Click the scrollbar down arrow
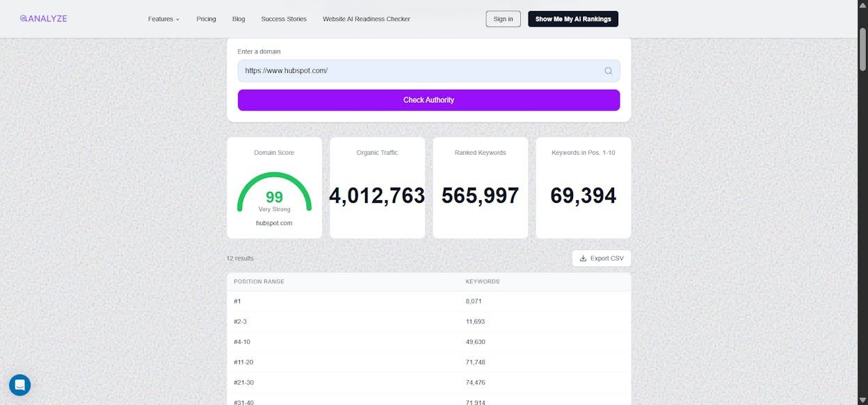Screen dimensions: 868x405 click(x=863, y=400)
